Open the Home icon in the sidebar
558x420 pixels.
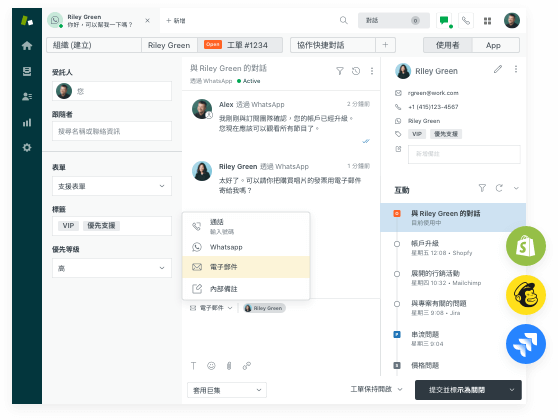27,46
